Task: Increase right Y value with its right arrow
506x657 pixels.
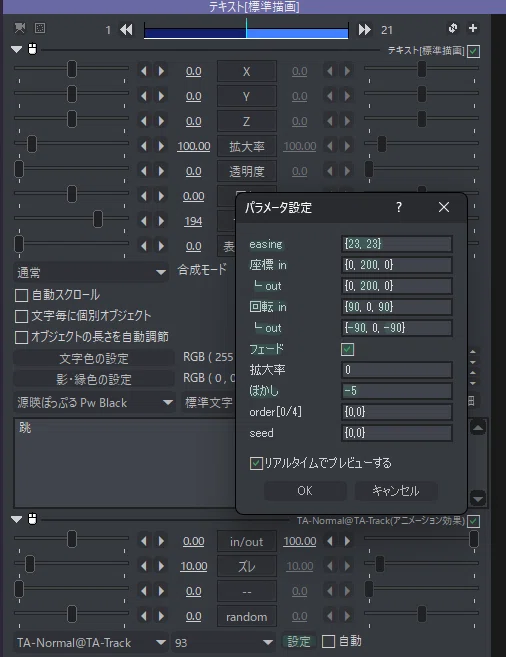Action: click(x=347, y=96)
